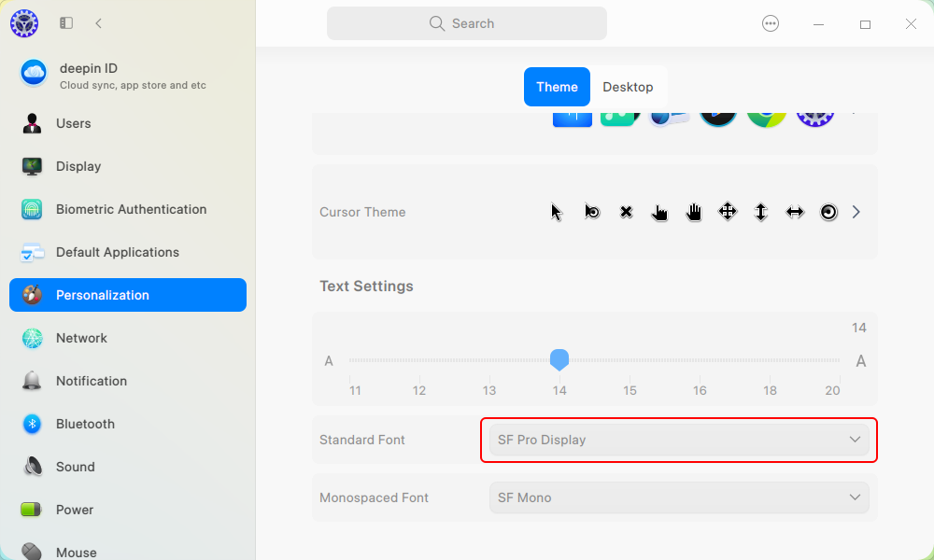The image size is (934, 560).
Task: Go back with the left arrow icon
Action: pos(98,23)
